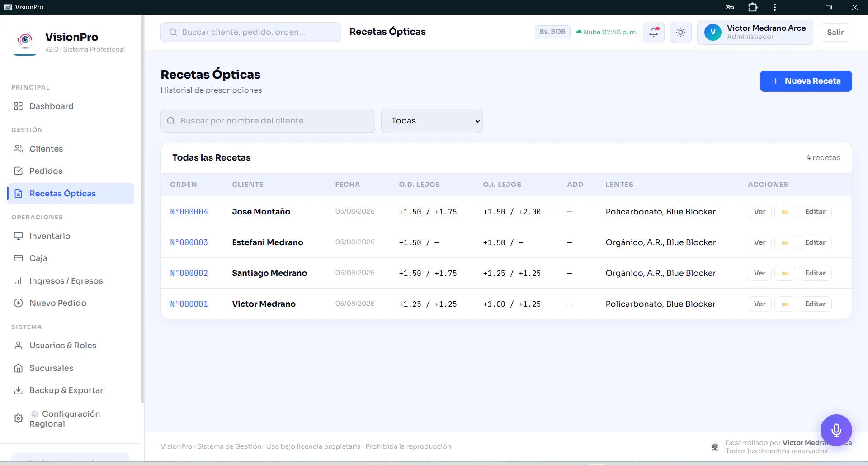This screenshot has width=868, height=465.
Task: Open Pedidos from the sidebar
Action: pyautogui.click(x=71, y=171)
